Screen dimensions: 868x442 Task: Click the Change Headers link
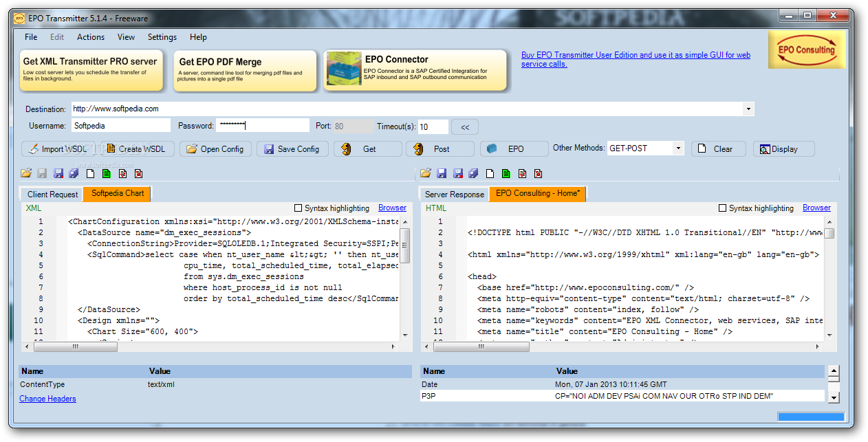(x=47, y=399)
